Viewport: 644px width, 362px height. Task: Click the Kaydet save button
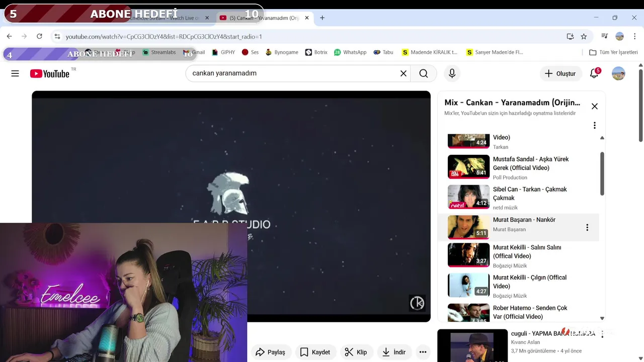click(x=315, y=352)
